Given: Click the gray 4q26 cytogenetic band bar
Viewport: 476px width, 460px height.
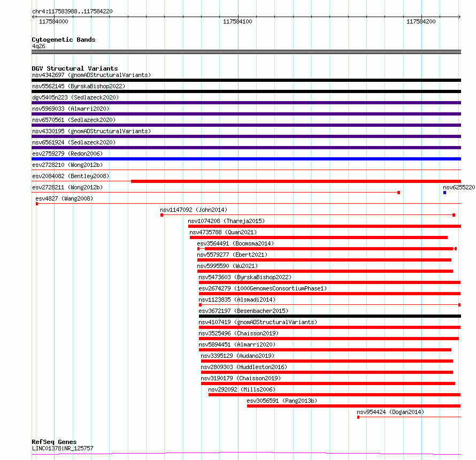Looking at the screenshot, I should 246,52.
